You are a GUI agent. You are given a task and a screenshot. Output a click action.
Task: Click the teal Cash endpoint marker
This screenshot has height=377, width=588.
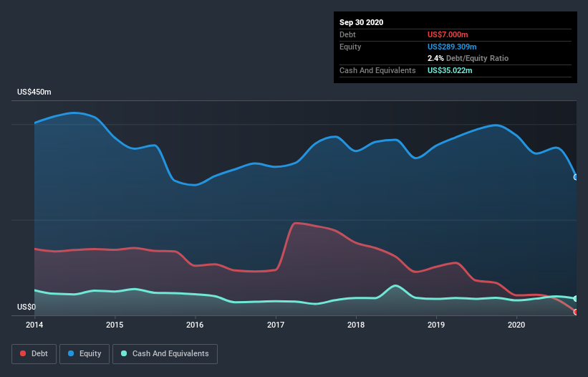tap(576, 299)
